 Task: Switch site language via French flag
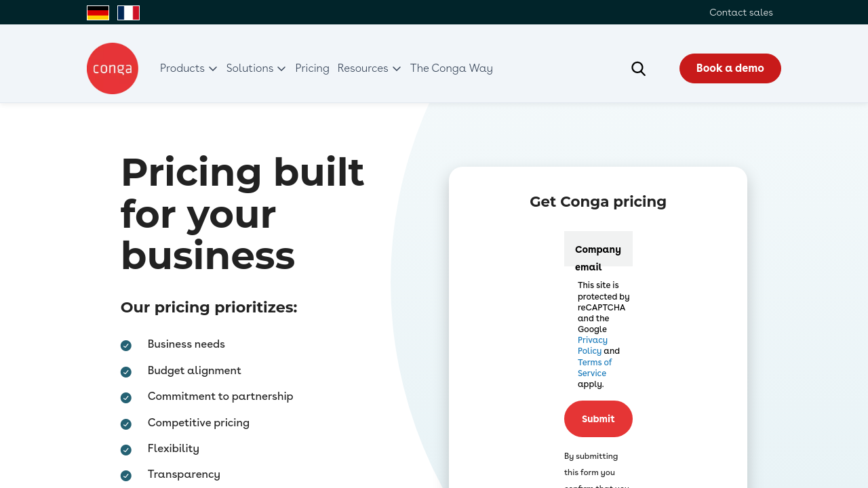click(x=128, y=13)
